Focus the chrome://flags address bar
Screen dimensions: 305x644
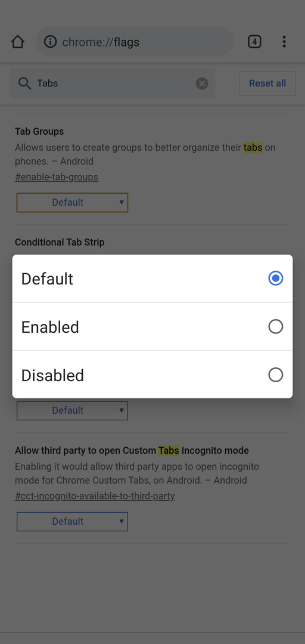click(135, 42)
